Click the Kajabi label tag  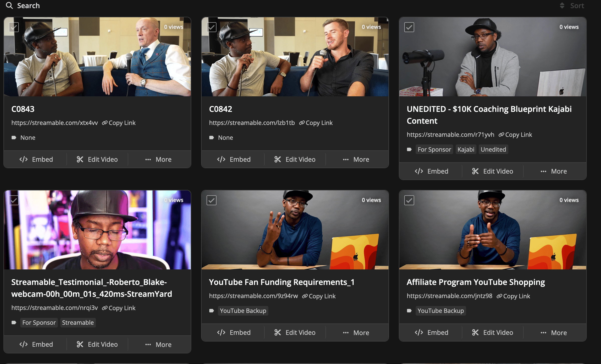tap(466, 149)
